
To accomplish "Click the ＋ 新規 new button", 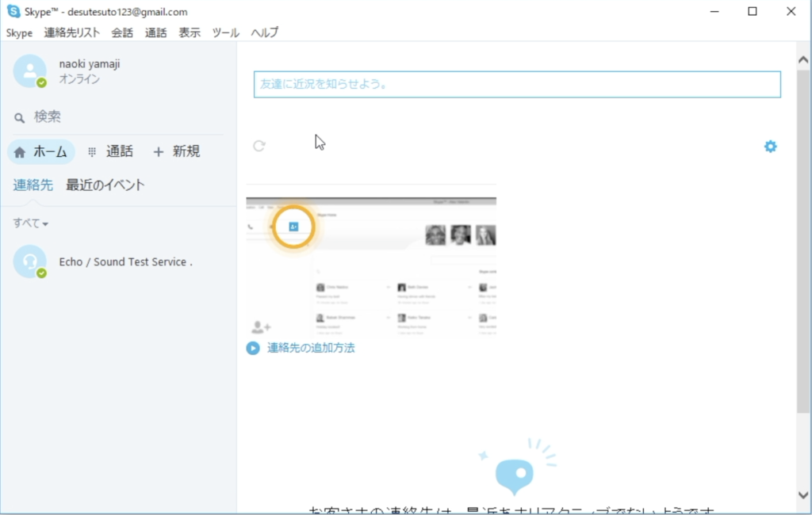I will point(177,151).
